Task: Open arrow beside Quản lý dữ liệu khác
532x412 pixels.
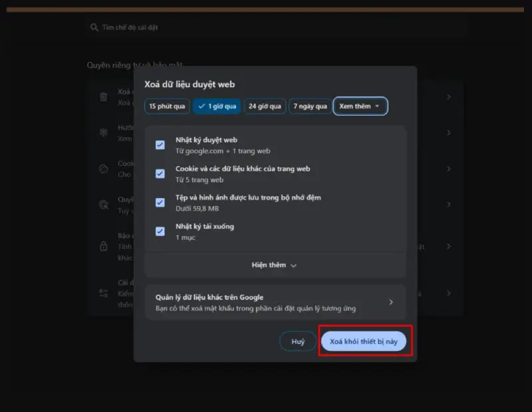Action: pos(391,302)
